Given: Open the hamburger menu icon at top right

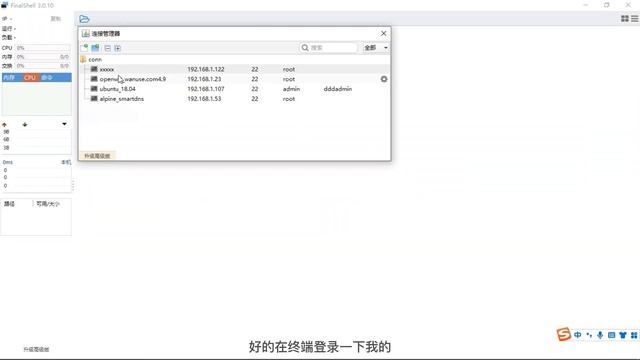Looking at the screenshot, I should click(x=635, y=19).
